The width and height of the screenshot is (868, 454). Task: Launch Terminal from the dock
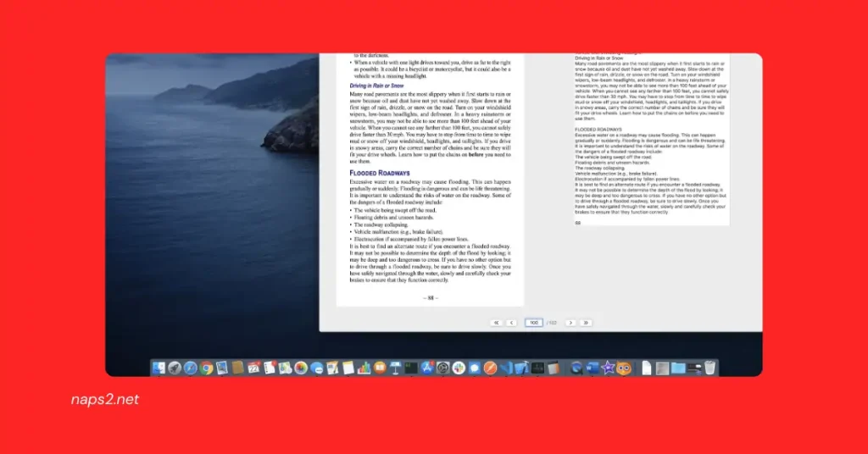click(x=411, y=368)
